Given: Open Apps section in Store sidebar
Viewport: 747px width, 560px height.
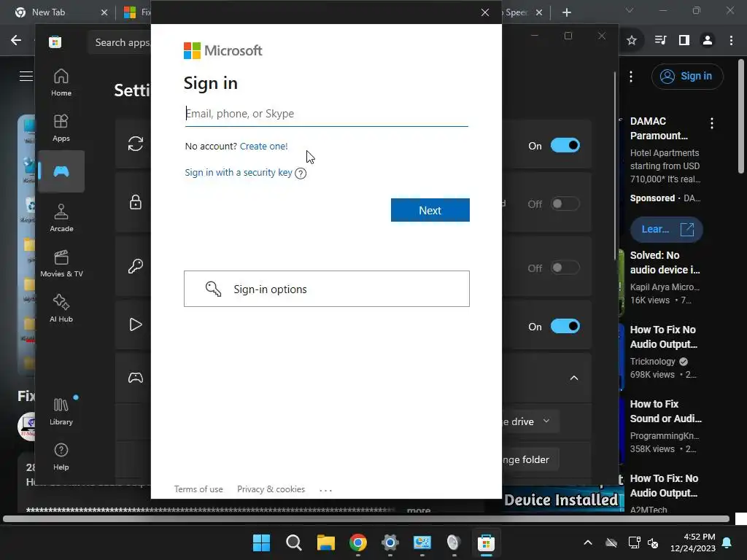Looking at the screenshot, I should coord(61,128).
